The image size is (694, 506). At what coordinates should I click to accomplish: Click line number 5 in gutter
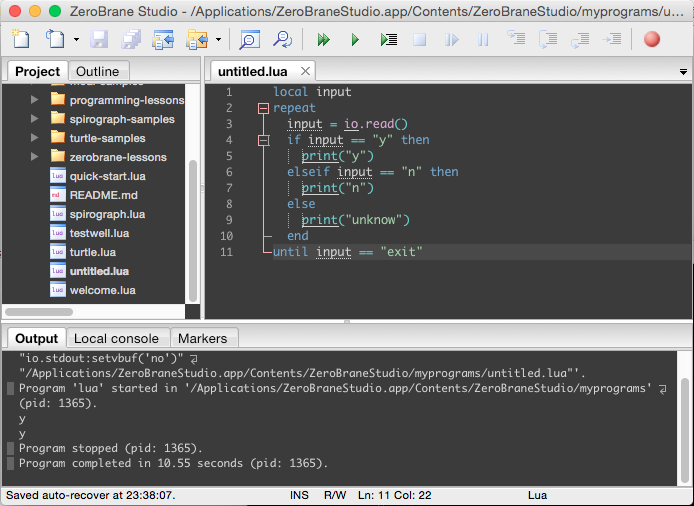pyautogui.click(x=229, y=156)
